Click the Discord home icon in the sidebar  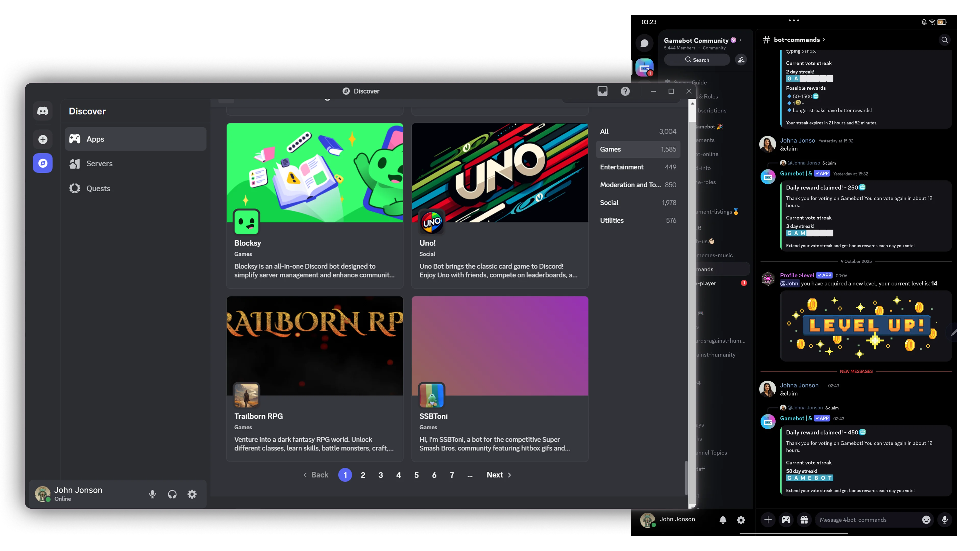(42, 111)
